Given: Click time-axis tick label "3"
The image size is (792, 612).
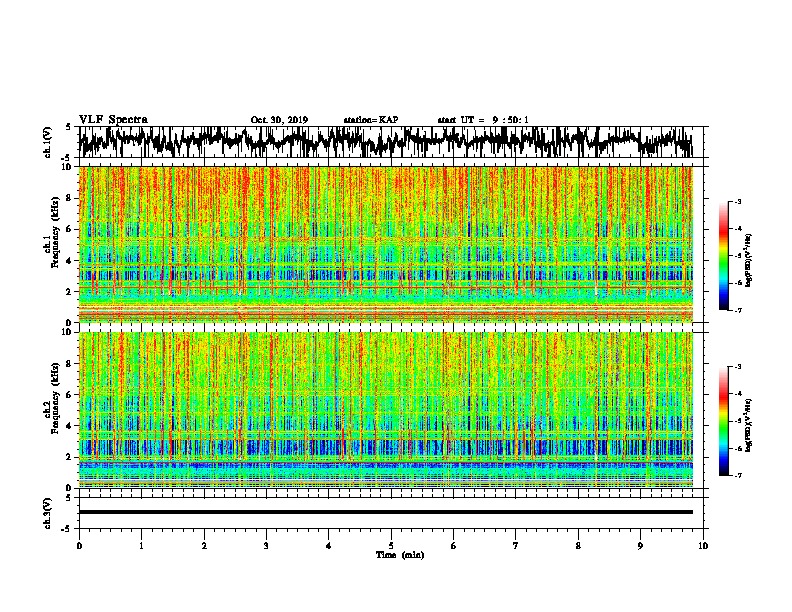Looking at the screenshot, I should click(266, 546).
